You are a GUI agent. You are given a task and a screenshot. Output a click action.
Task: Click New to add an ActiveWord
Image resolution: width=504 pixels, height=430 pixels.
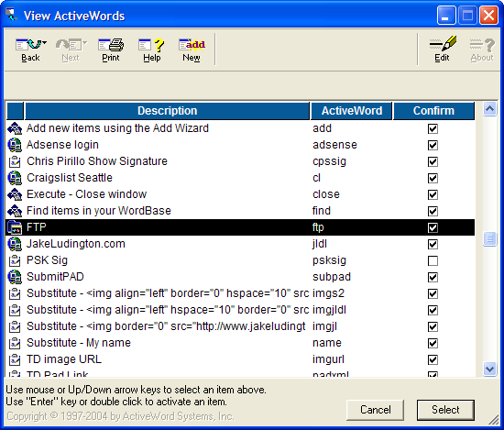tap(192, 50)
